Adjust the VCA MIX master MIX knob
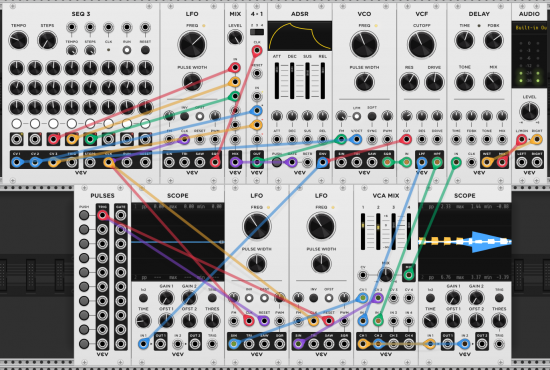The height and width of the screenshot is (370, 550). point(385,275)
